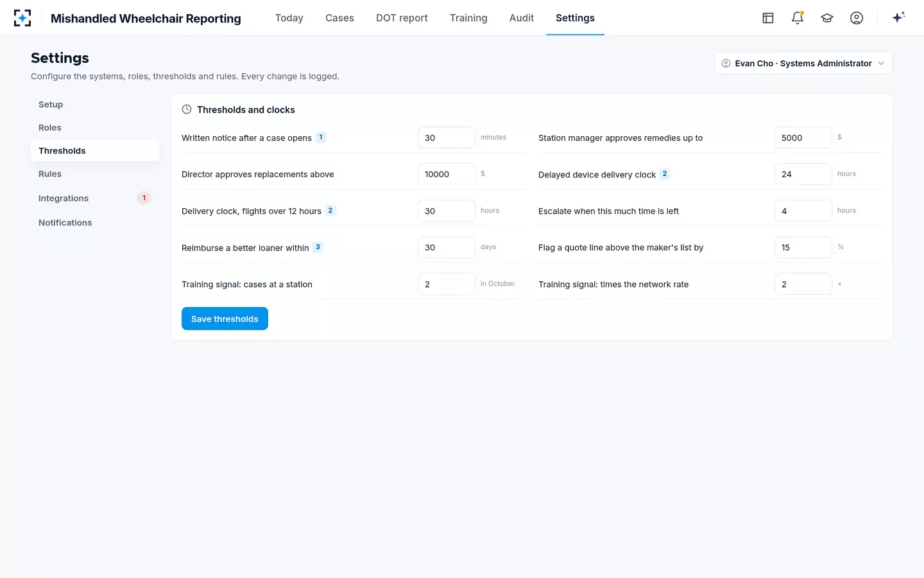Open Roles in the settings sidebar
This screenshot has height=578, width=924.
click(x=95, y=128)
